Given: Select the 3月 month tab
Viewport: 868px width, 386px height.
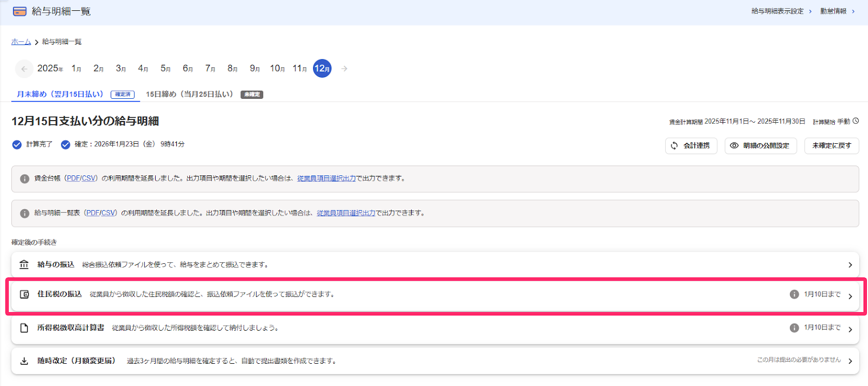Looking at the screenshot, I should pos(121,68).
